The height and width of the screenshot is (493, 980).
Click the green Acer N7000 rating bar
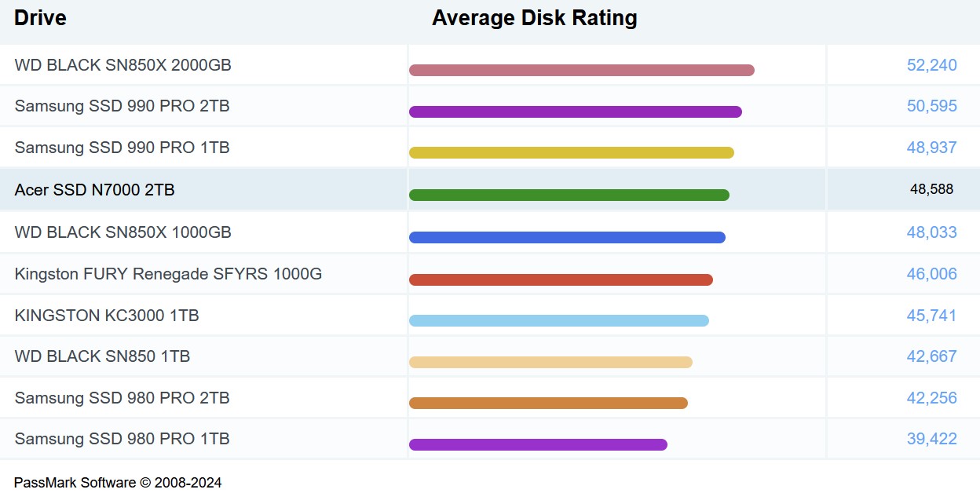point(569,195)
